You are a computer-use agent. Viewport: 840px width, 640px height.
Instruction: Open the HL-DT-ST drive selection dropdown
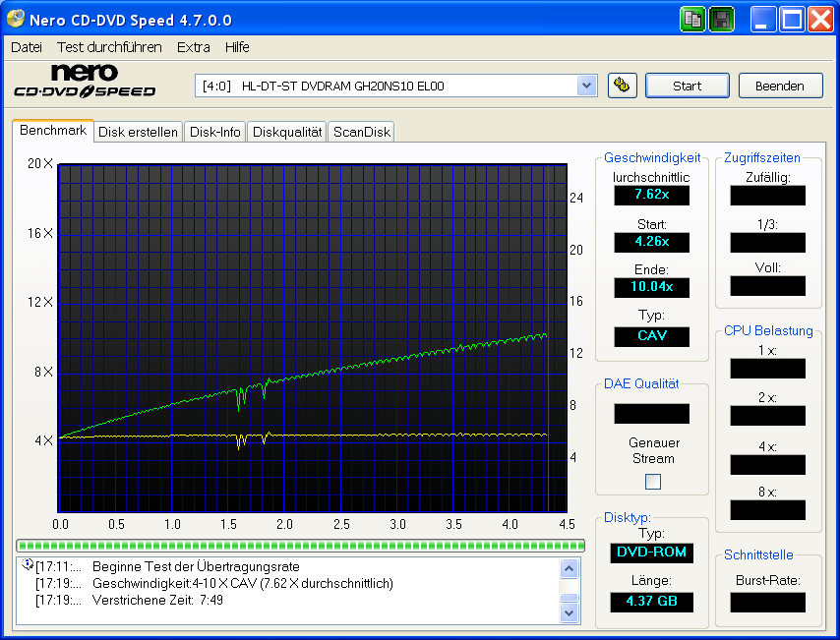click(587, 86)
